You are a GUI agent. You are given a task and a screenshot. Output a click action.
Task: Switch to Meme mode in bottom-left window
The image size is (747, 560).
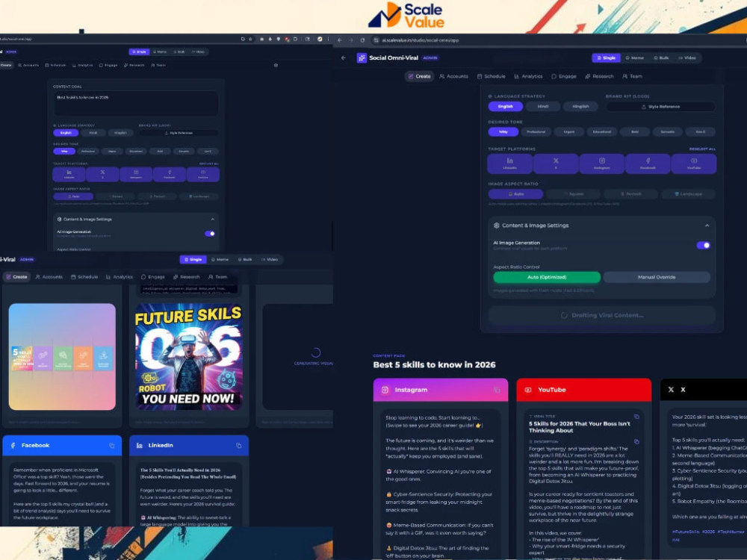(x=220, y=260)
